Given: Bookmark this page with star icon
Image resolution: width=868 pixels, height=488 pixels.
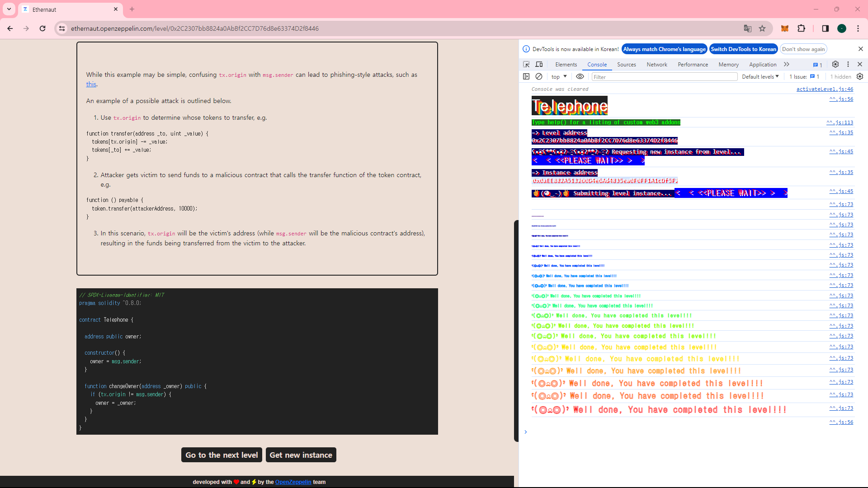Looking at the screenshot, I should pyautogui.click(x=762, y=28).
